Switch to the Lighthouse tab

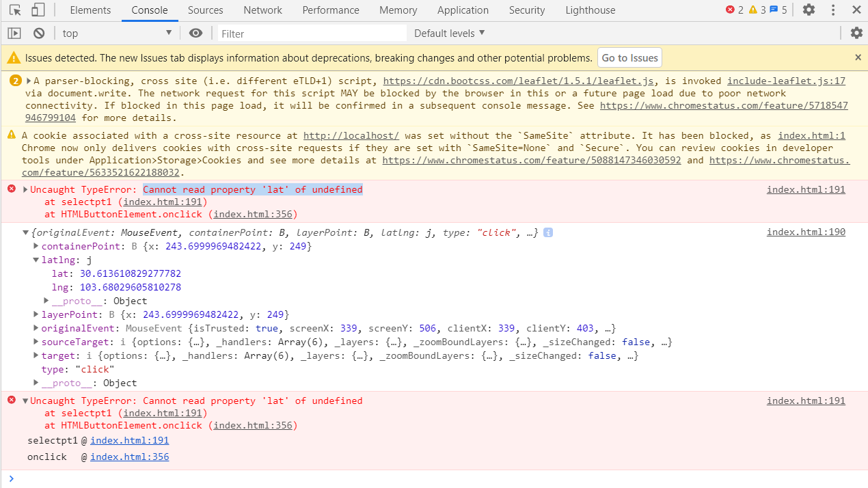point(591,10)
